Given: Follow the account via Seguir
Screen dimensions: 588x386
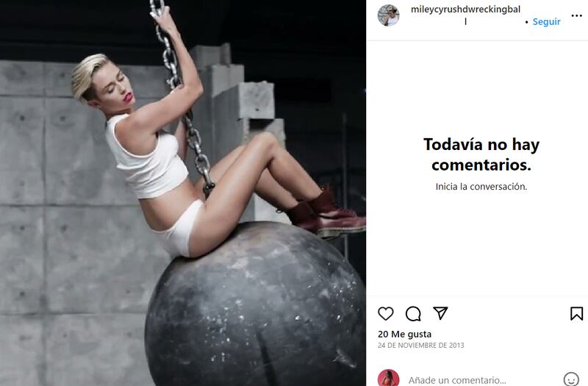Looking at the screenshot, I should click(546, 22).
